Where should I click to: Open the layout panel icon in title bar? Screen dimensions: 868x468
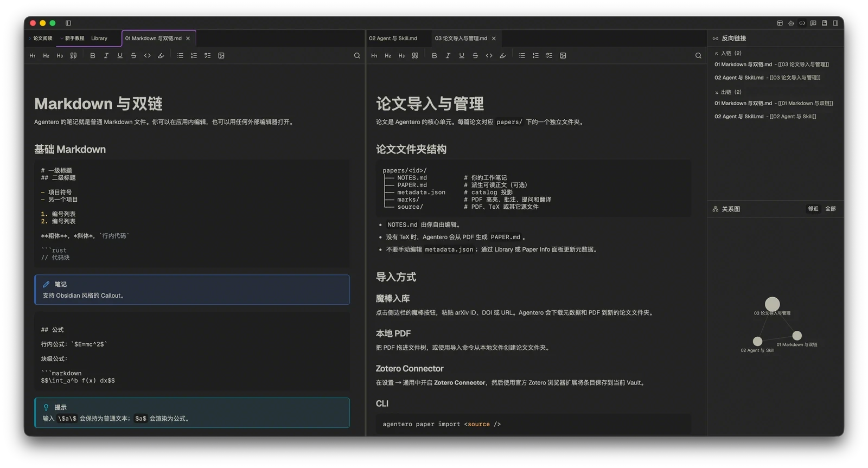(780, 23)
